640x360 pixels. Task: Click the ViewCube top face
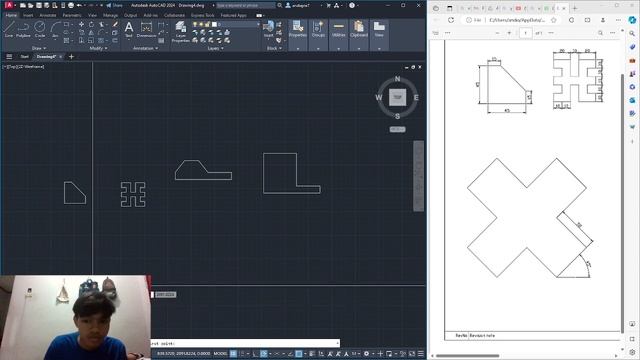pos(397,97)
